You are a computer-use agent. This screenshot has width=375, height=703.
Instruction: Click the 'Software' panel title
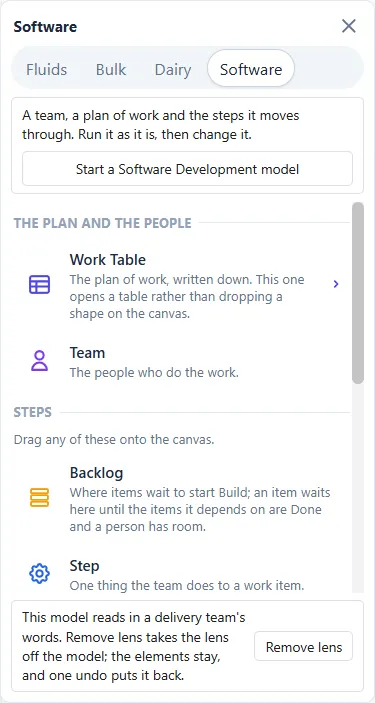(45, 26)
